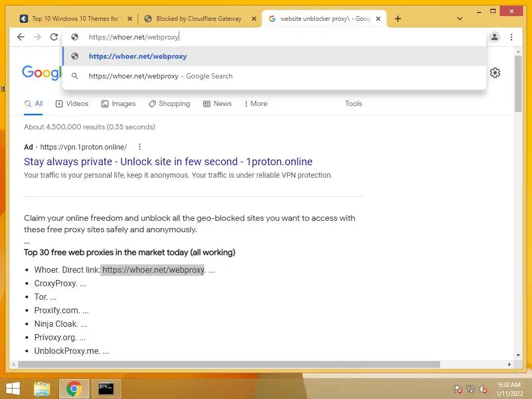Open a new browser tab

(398, 19)
